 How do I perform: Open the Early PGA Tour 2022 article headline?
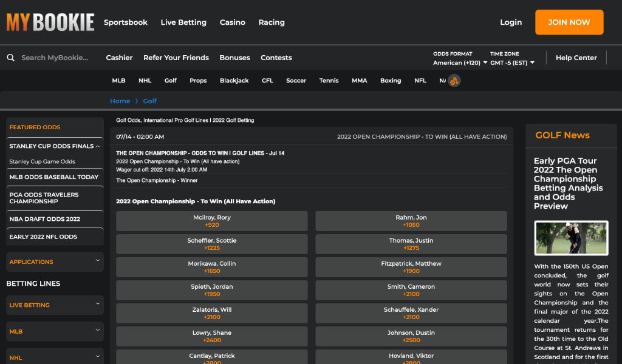[x=569, y=183]
